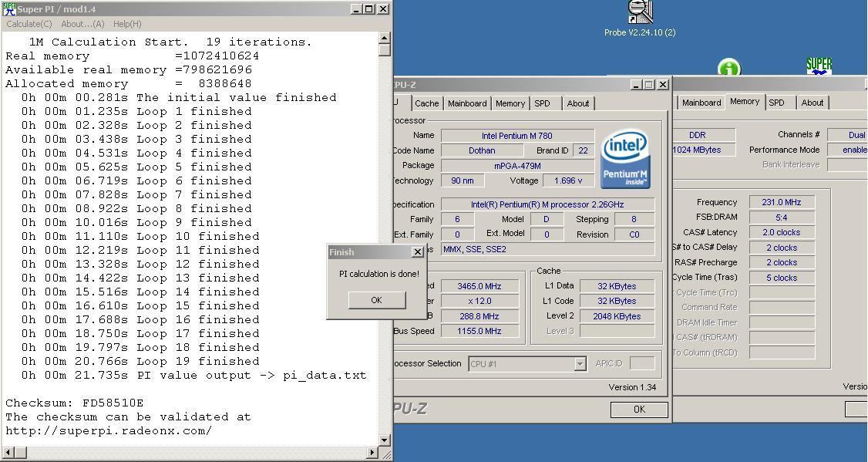868x462 pixels.
Task: Click the Super PI scroll up arrow
Action: click(385, 38)
